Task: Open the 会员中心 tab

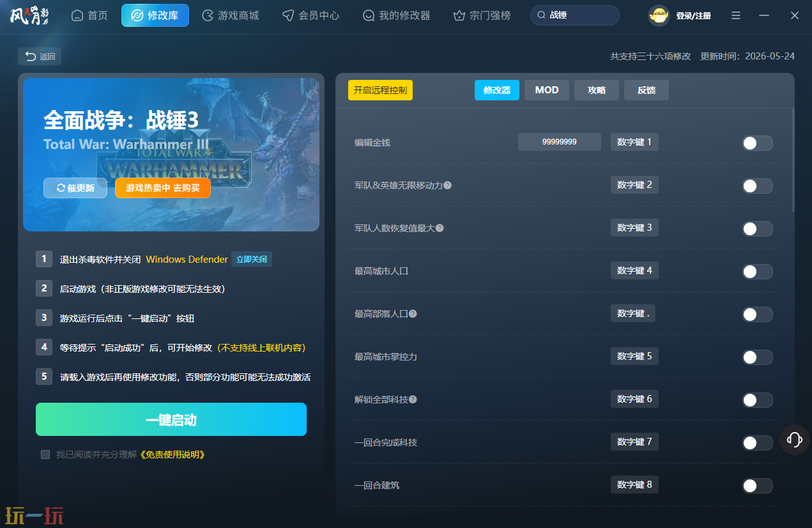Action: point(311,15)
